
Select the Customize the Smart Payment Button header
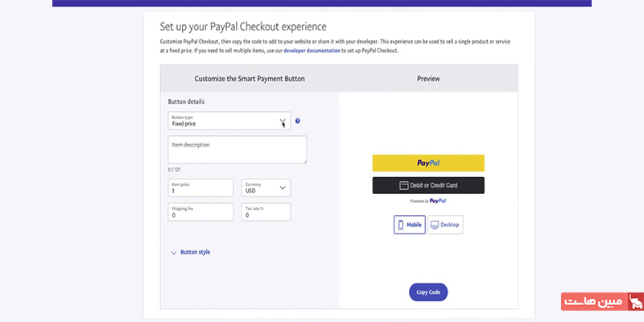(x=250, y=78)
